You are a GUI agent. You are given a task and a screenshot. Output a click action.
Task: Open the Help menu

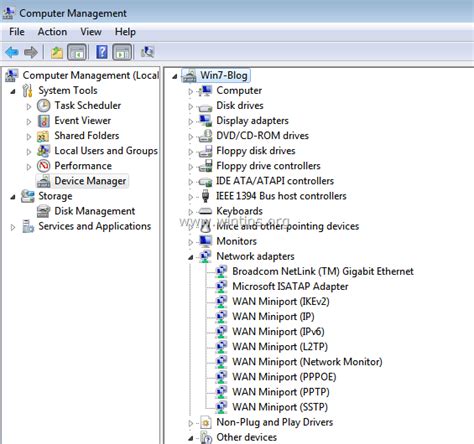125,32
